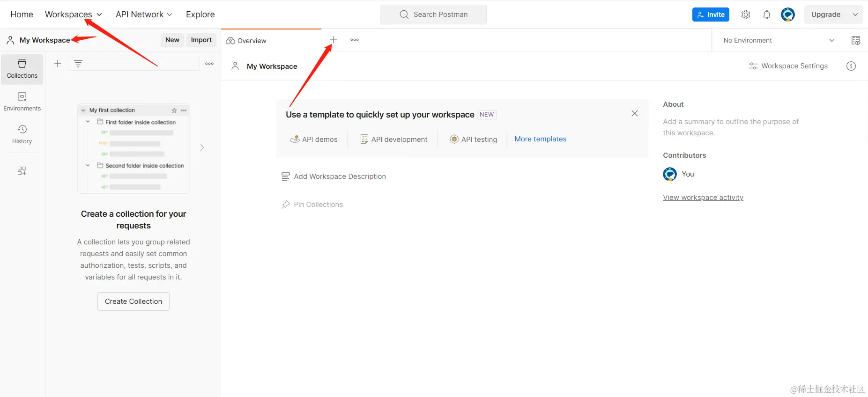The image size is (868, 397).
Task: Click the sample collection illustration thumbnail
Action: coord(134,148)
